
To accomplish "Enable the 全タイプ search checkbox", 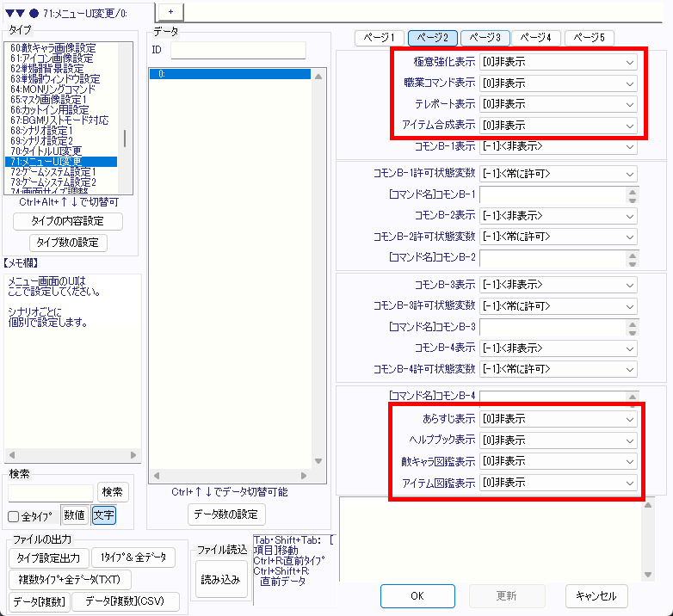I will pyautogui.click(x=14, y=516).
